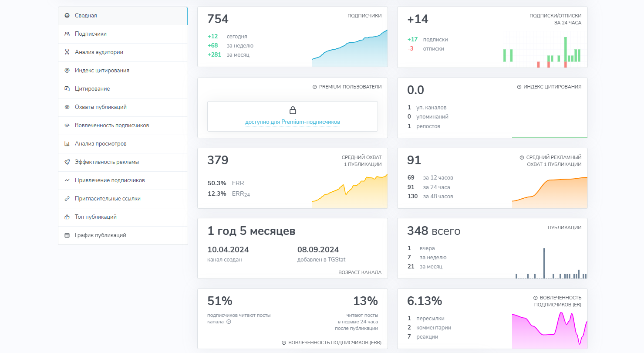Click the blue subscribers growth chart
Screen dimensions: 644x353
(x=350, y=48)
